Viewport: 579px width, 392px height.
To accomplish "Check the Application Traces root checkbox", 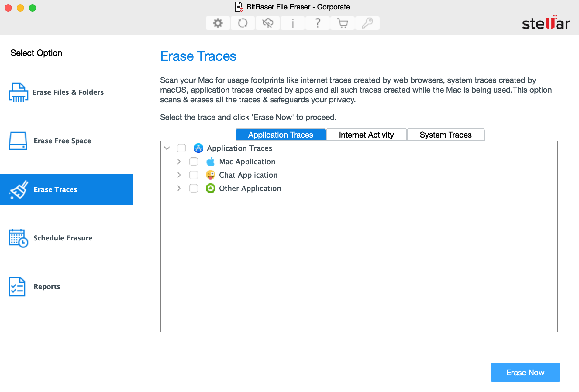I will click(181, 148).
